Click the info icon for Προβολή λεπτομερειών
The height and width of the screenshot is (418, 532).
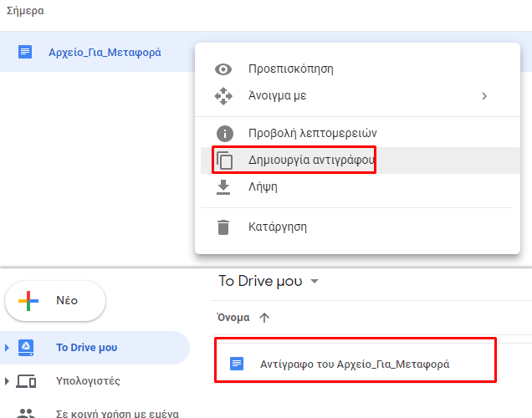coord(225,133)
